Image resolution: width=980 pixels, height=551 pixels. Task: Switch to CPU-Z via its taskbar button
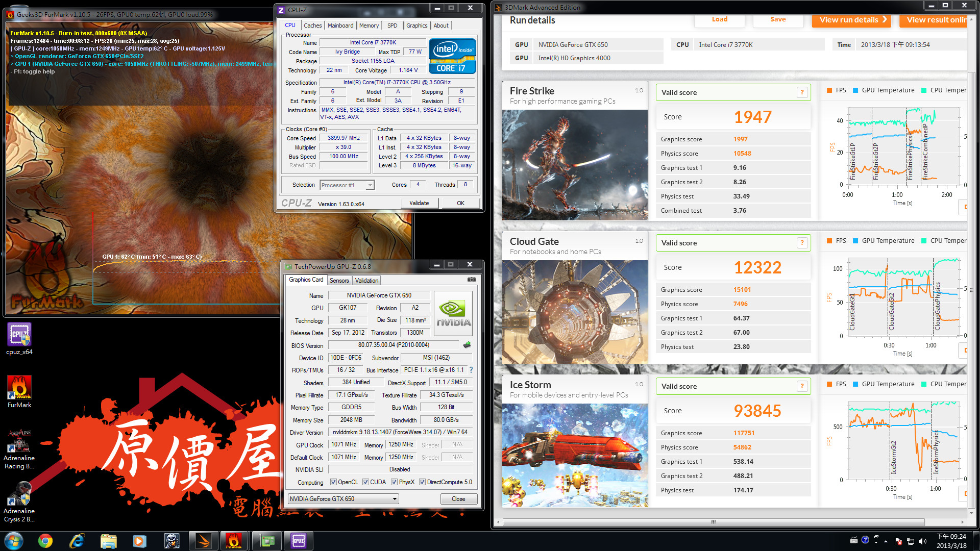click(299, 541)
